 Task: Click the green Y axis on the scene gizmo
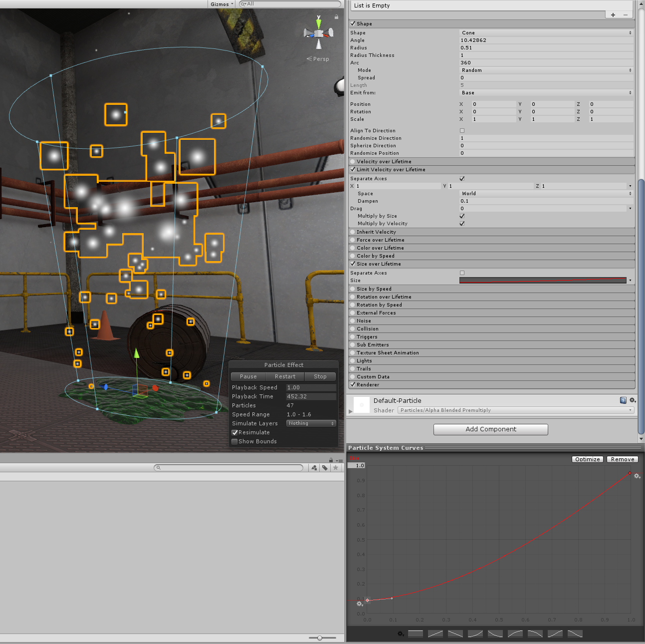tap(319, 22)
